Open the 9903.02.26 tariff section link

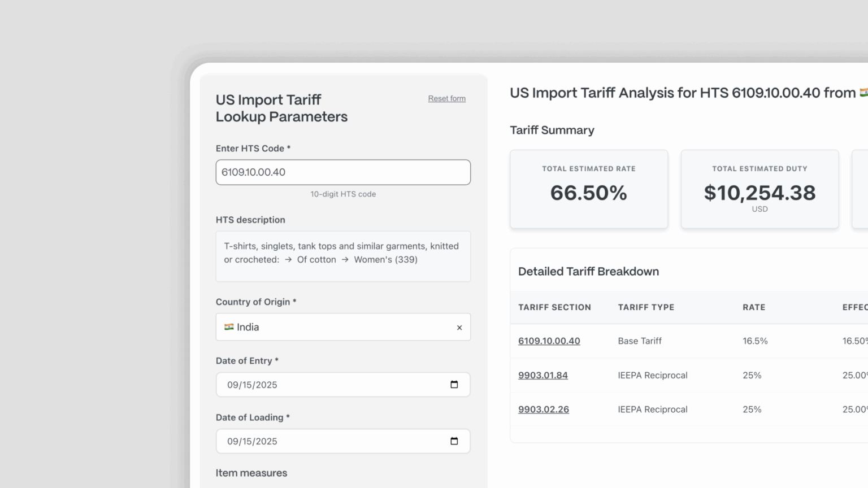pos(543,409)
